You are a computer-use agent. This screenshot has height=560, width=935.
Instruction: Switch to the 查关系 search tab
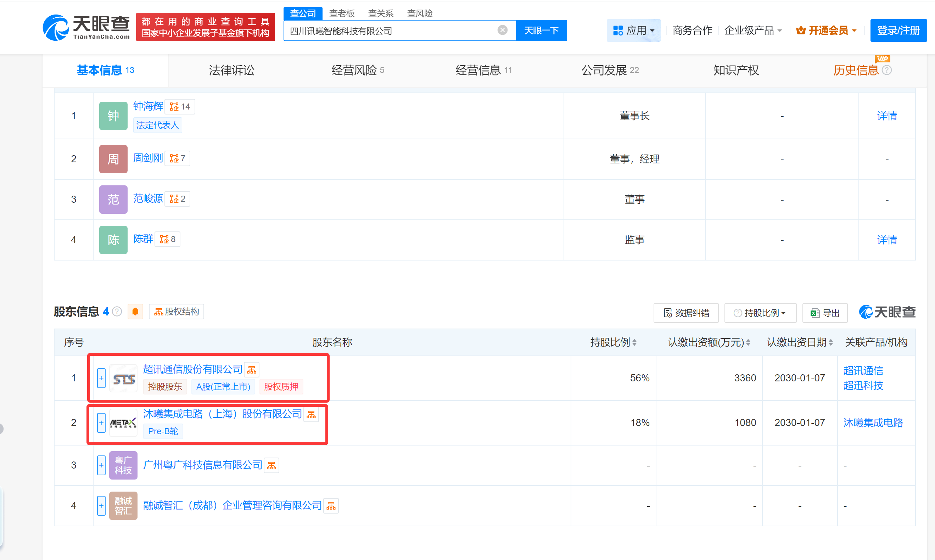381,13
